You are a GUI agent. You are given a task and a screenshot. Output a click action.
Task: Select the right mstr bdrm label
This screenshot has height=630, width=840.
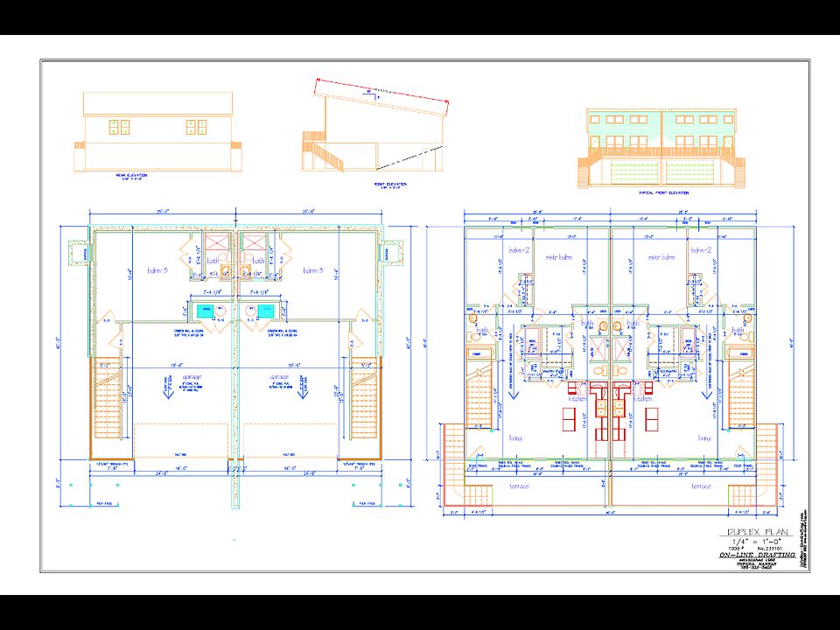[661, 257]
